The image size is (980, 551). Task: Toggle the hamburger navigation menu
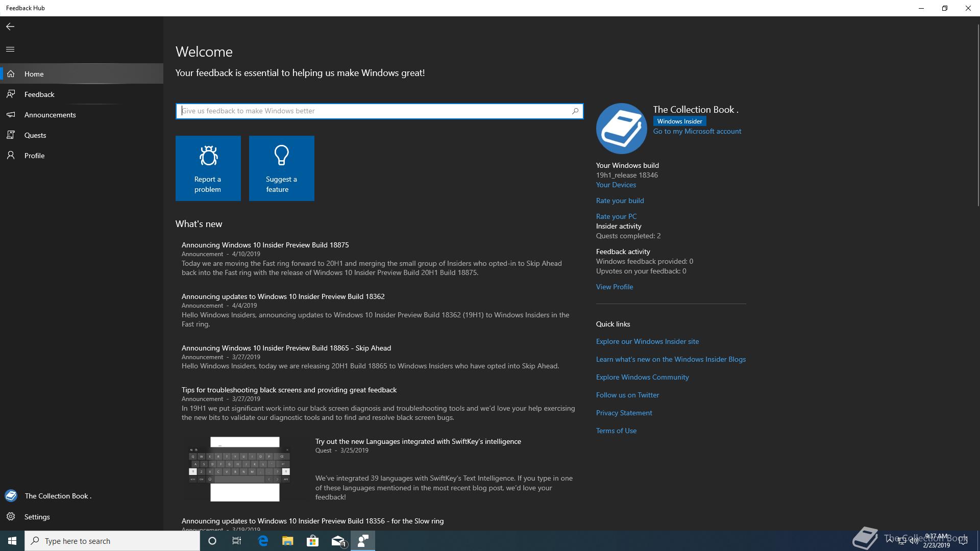(x=10, y=49)
